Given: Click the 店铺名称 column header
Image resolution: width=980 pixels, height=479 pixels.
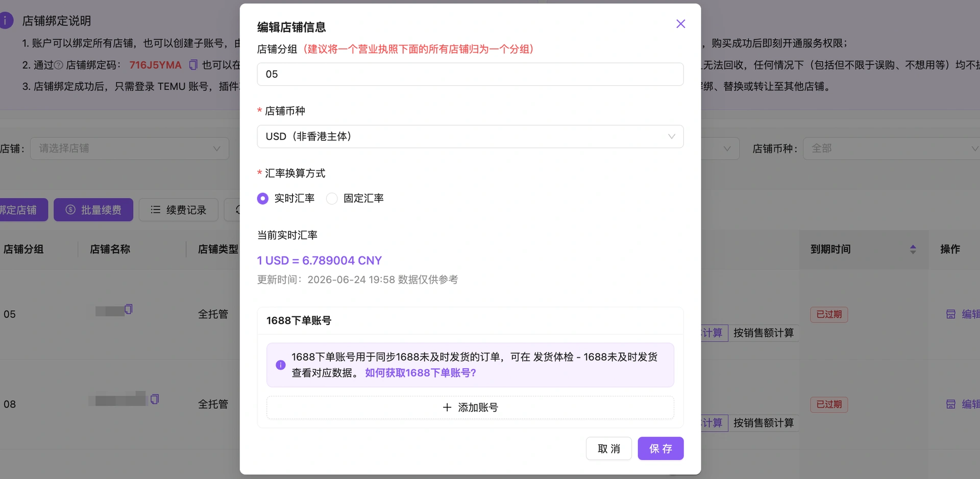Looking at the screenshot, I should click(x=110, y=249).
